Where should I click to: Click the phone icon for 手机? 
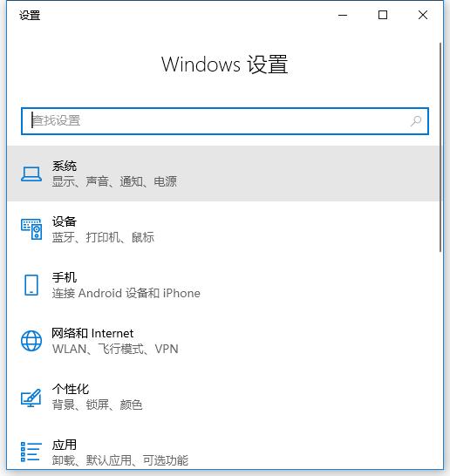click(31, 285)
